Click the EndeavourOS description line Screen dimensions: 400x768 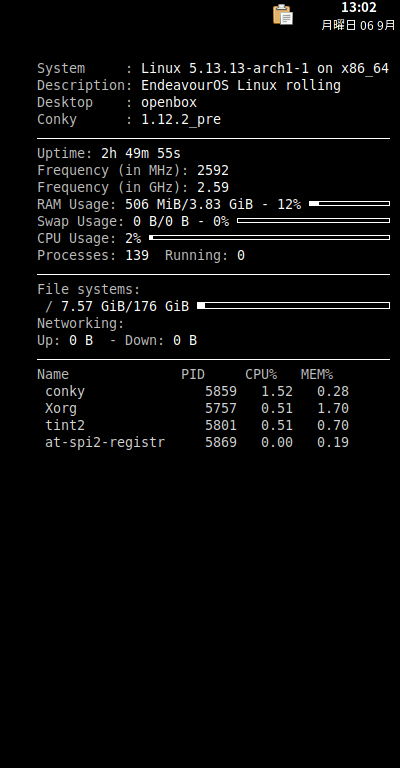click(x=189, y=85)
